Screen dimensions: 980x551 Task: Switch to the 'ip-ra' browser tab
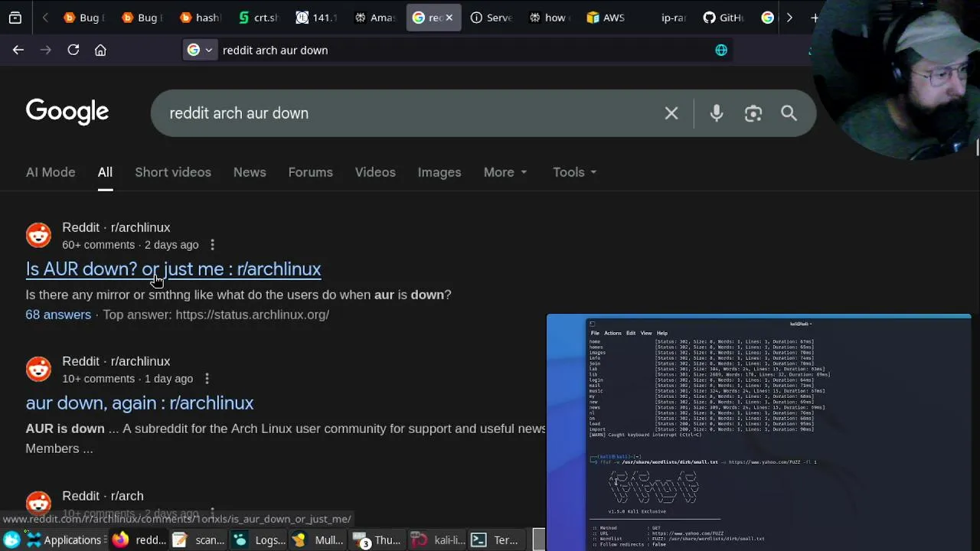point(665,18)
